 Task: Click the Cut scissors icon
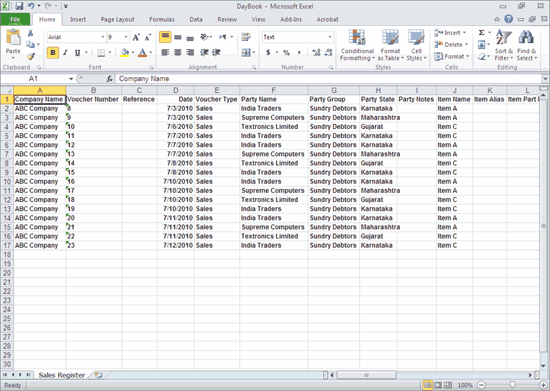pyautogui.click(x=31, y=33)
